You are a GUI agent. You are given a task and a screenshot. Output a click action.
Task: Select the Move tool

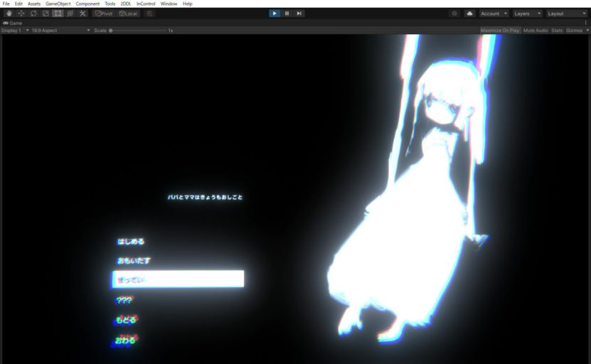tap(21, 14)
